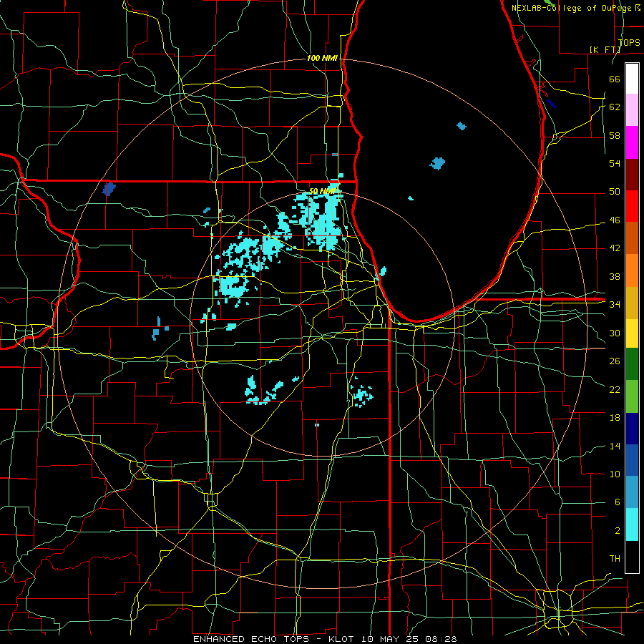Select the legend value 50

click(615, 191)
